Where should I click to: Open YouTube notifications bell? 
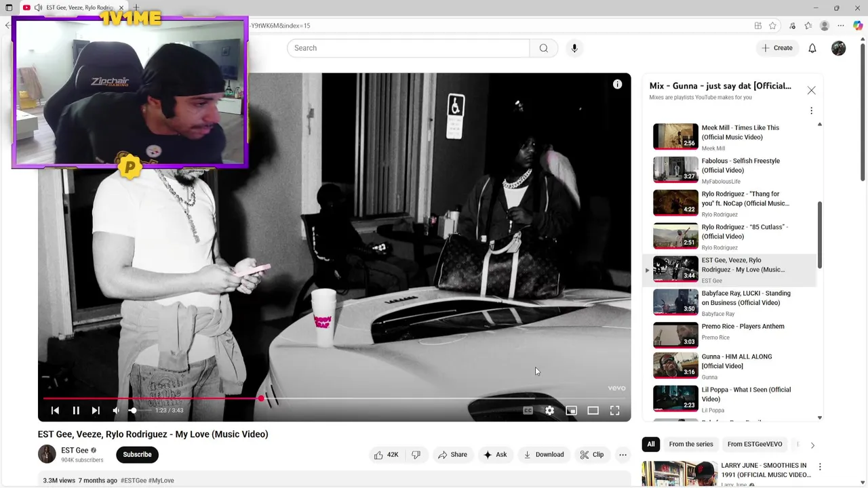pos(812,48)
